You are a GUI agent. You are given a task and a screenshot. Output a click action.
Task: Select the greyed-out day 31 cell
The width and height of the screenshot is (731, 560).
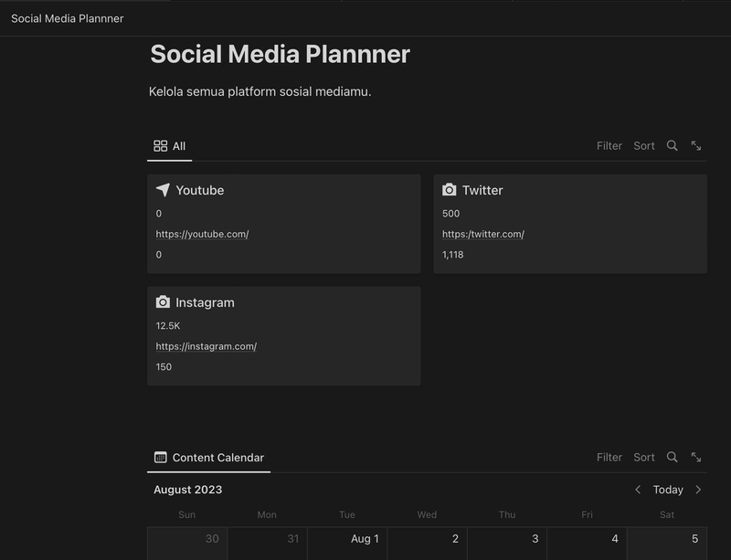pyautogui.click(x=267, y=544)
